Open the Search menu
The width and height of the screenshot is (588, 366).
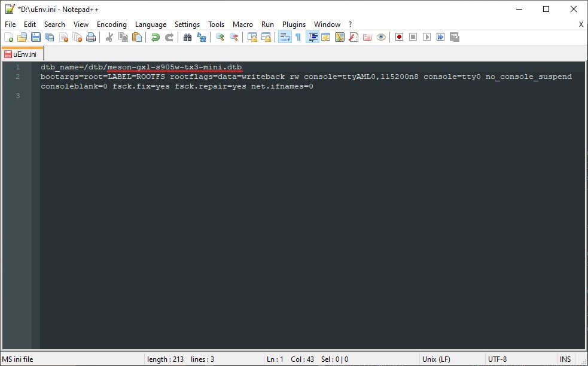tap(54, 25)
